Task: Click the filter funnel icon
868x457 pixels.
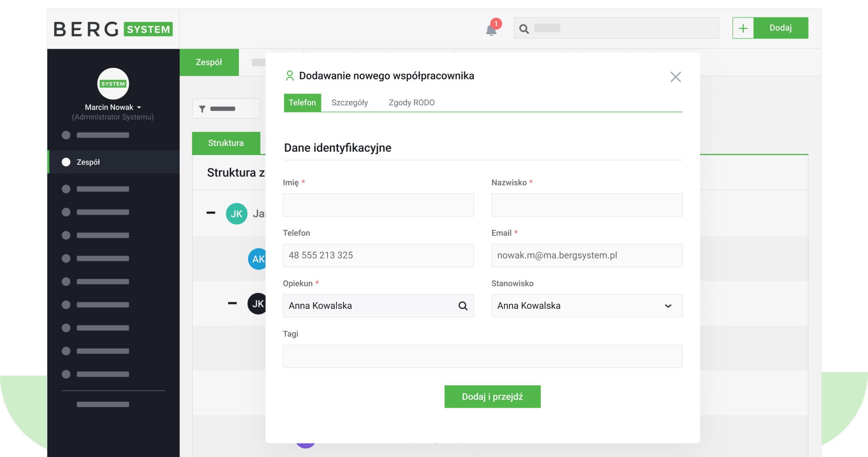Action: [x=202, y=109]
